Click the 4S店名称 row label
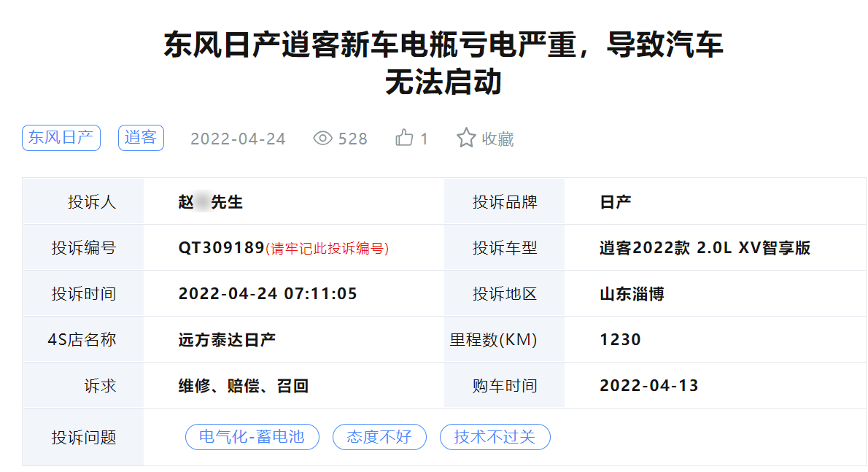The image size is (868, 472). (82, 340)
